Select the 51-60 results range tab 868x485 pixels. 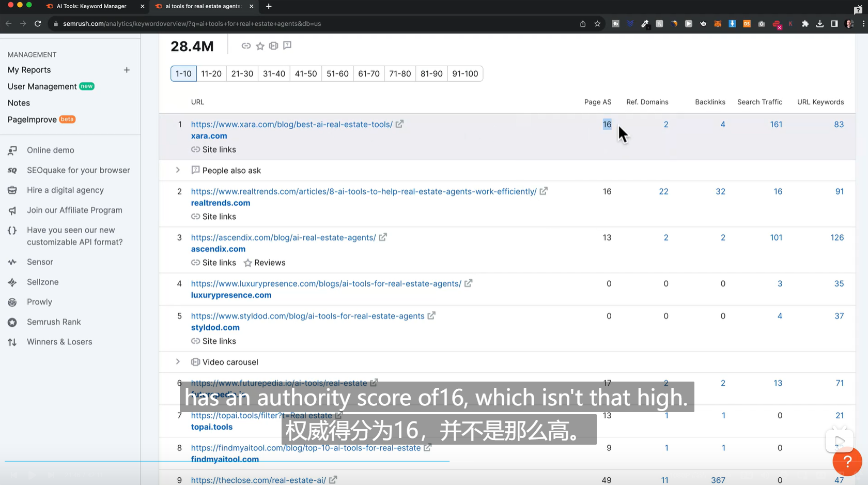point(337,73)
